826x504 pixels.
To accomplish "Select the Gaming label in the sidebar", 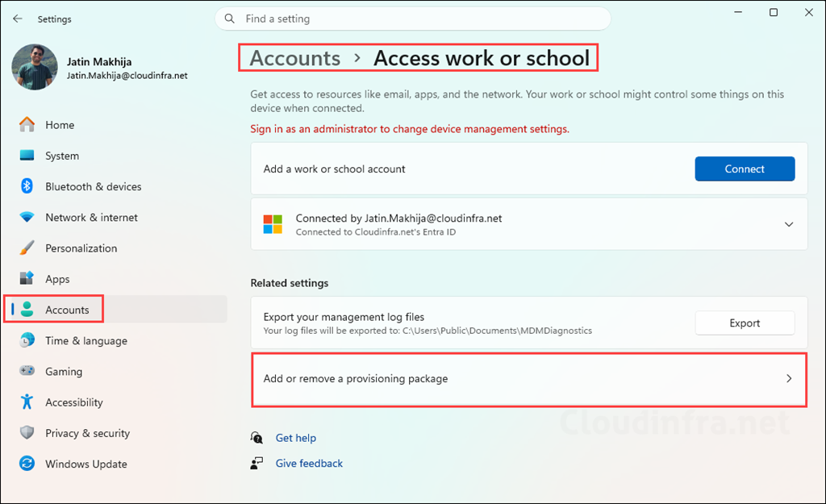I will tap(64, 371).
